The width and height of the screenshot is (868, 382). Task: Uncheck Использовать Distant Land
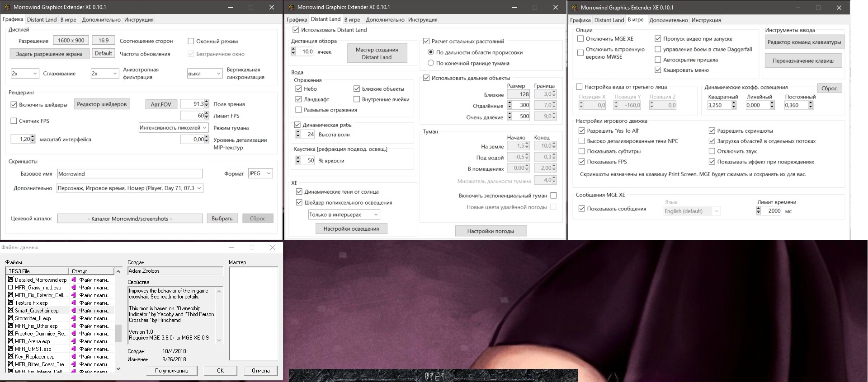click(x=296, y=30)
